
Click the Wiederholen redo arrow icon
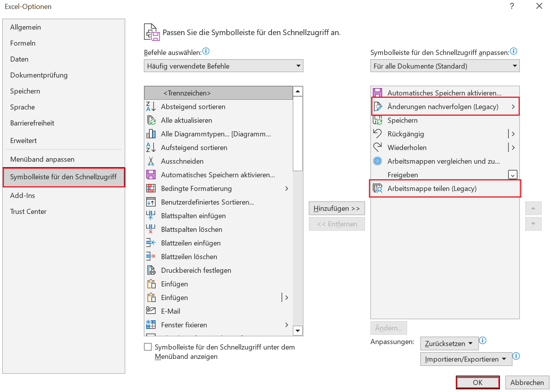pyautogui.click(x=377, y=147)
